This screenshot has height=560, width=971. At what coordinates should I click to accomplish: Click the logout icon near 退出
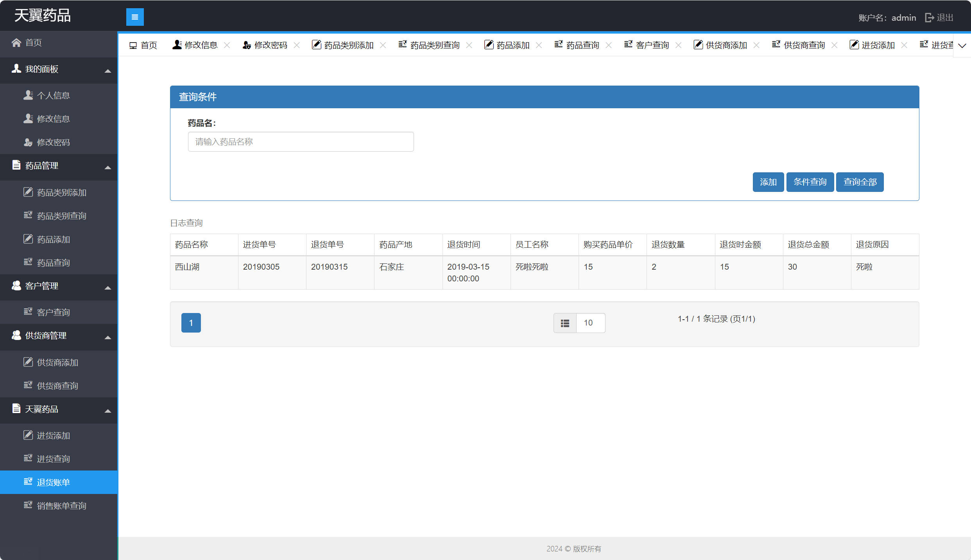929,18
